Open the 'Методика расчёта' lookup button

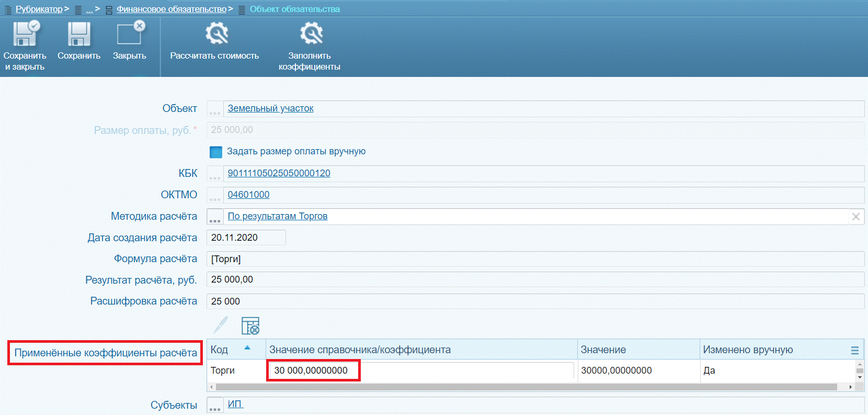point(215,217)
